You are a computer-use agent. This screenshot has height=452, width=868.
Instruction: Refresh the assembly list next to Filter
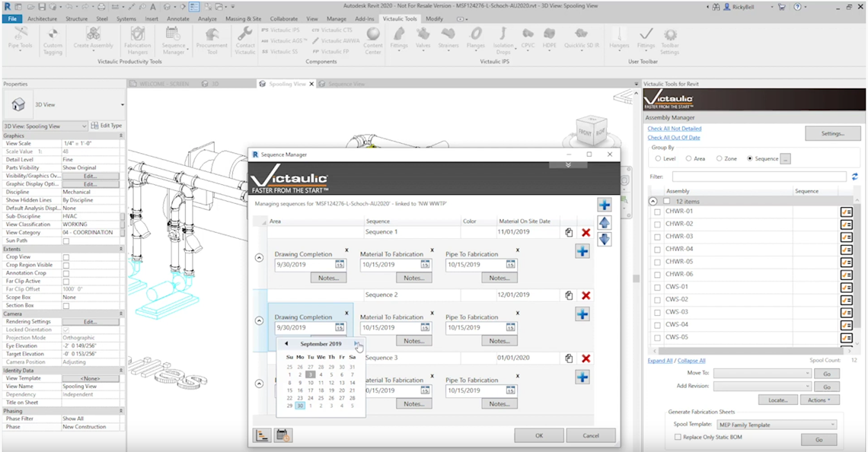point(855,177)
